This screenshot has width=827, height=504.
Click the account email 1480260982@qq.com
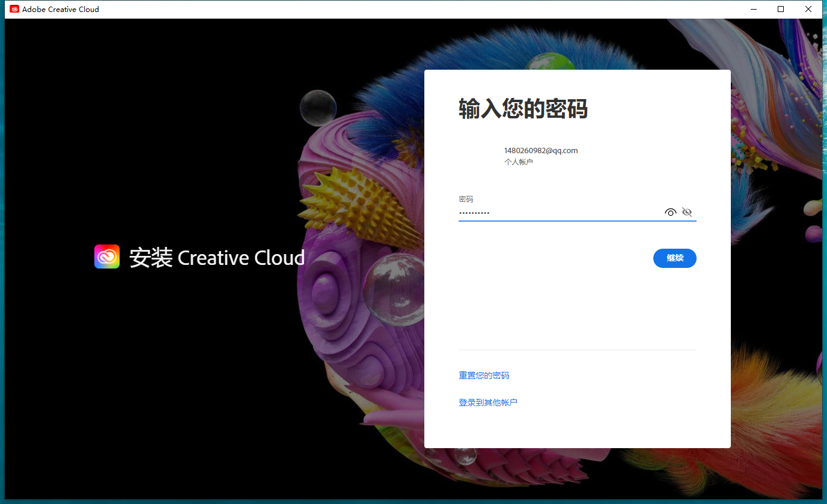[540, 150]
